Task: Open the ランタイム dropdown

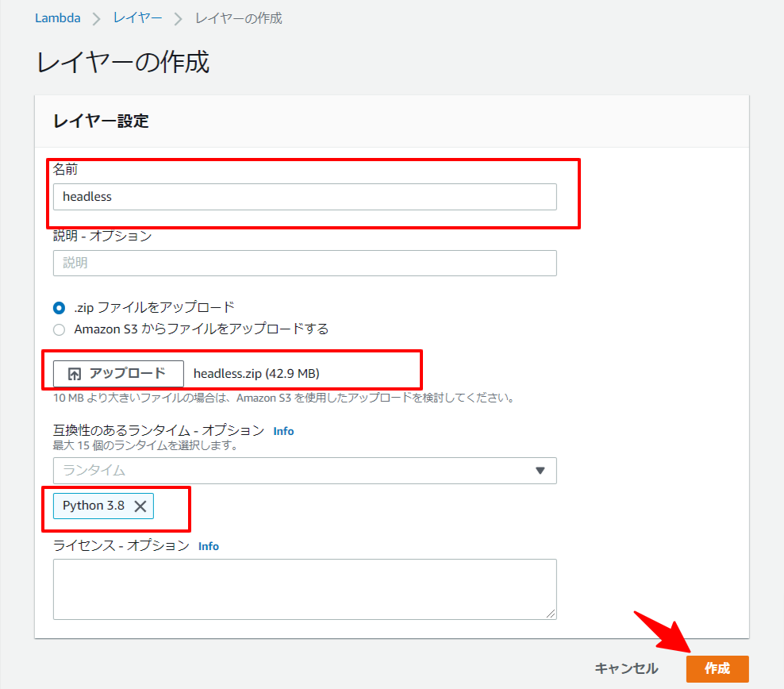Action: [x=305, y=471]
